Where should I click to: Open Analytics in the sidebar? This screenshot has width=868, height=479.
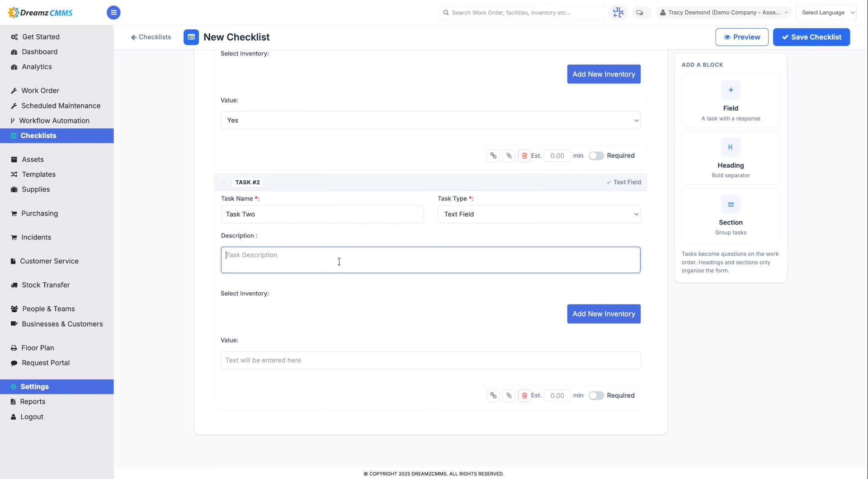[37, 67]
